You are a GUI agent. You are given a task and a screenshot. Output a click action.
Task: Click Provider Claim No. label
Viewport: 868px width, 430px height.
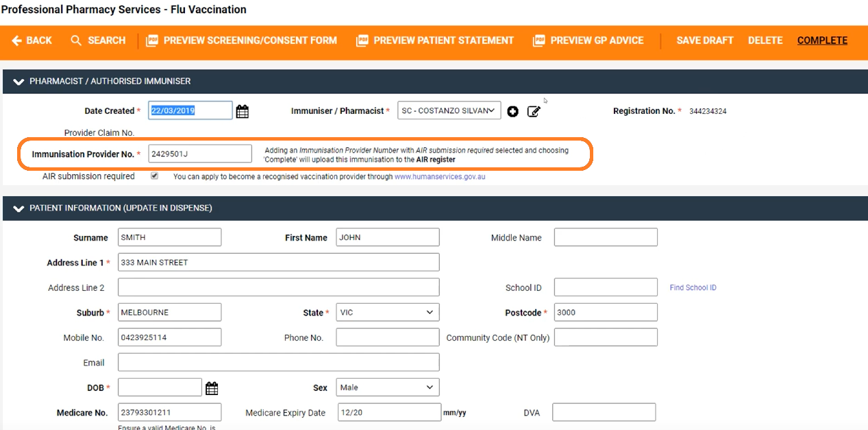click(99, 133)
